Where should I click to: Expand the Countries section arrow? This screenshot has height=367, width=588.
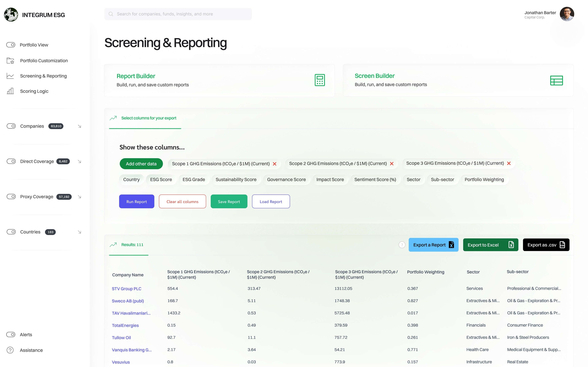pos(79,232)
